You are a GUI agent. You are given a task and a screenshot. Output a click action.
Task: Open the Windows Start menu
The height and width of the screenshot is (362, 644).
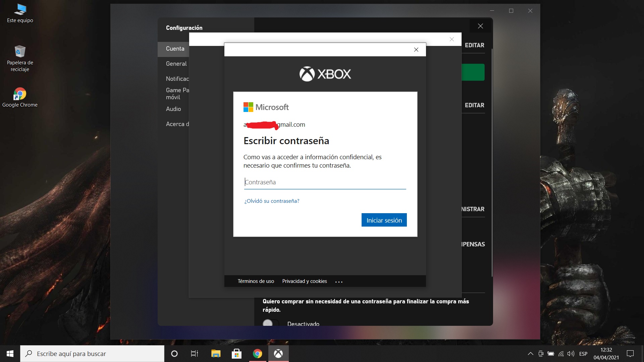(10, 354)
